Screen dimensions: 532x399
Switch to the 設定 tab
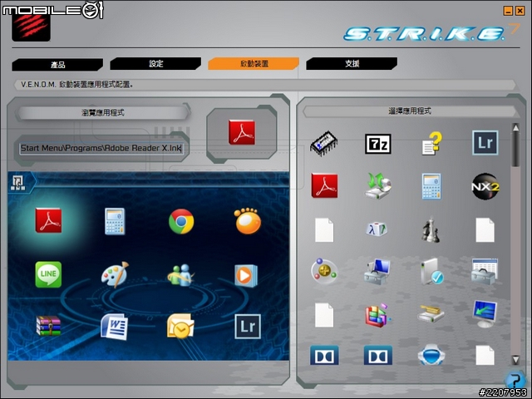point(155,63)
